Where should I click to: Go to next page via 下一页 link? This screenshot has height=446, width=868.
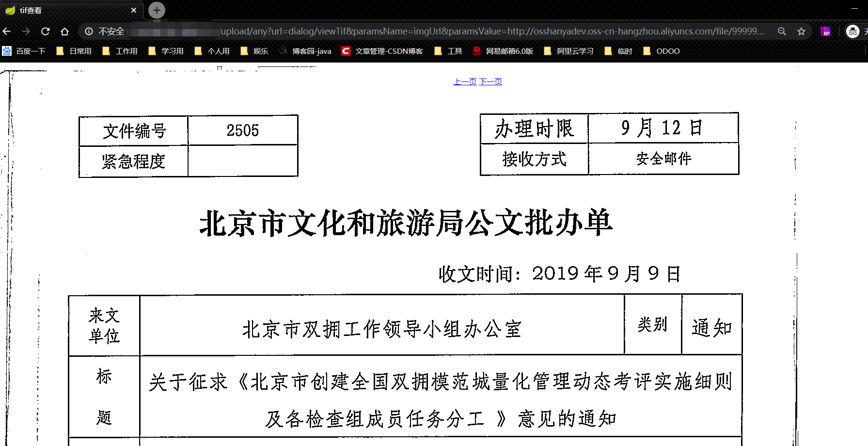(x=490, y=81)
